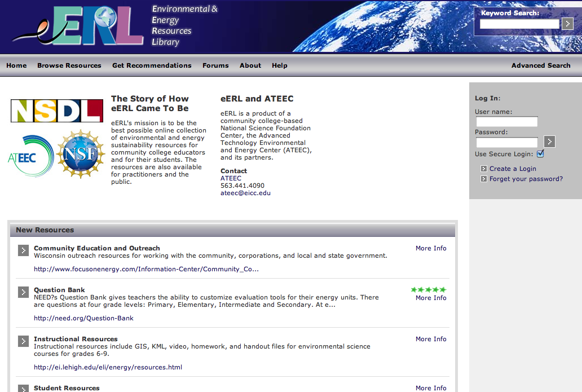Click the ateec@eicc.edu email link
The image size is (582, 392).
tap(245, 193)
